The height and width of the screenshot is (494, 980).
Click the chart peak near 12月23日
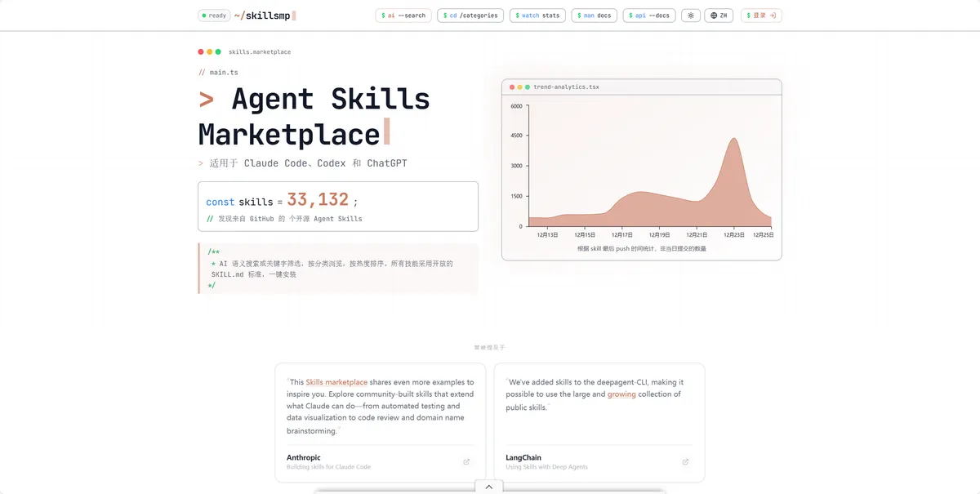pos(734,140)
